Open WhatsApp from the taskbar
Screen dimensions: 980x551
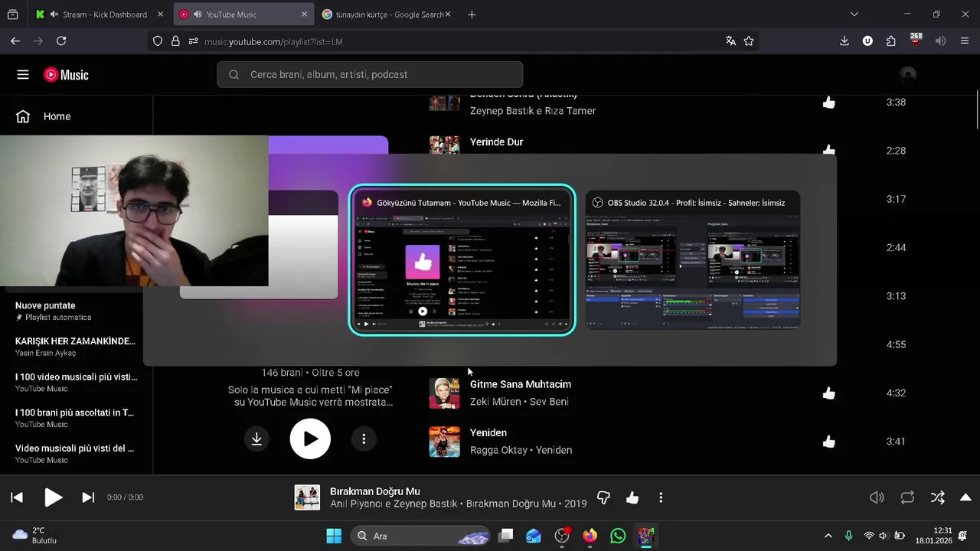pyautogui.click(x=618, y=536)
